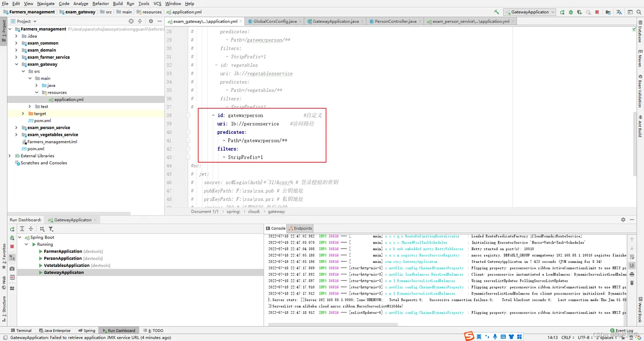Click the Translate icon in the toolbar
This screenshot has height=341, width=644.
point(619,12)
